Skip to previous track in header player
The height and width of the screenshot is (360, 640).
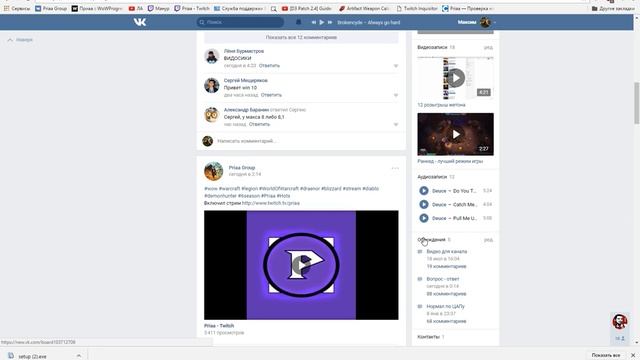tap(314, 22)
